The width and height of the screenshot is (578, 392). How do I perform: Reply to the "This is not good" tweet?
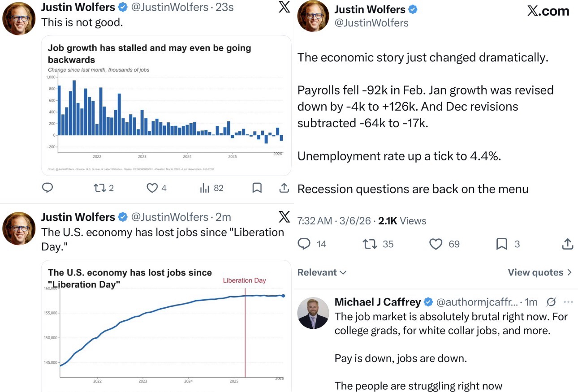tap(47, 188)
